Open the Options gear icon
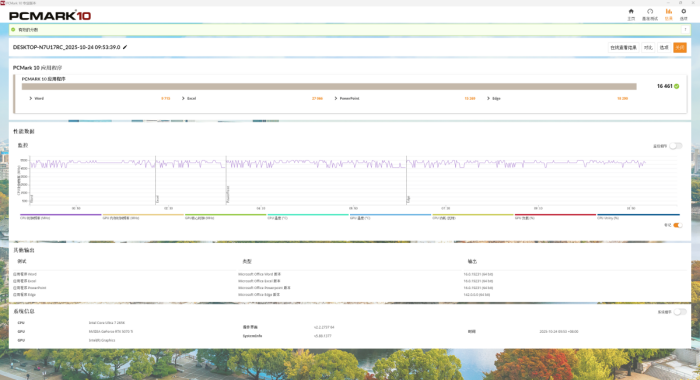 pos(683,14)
